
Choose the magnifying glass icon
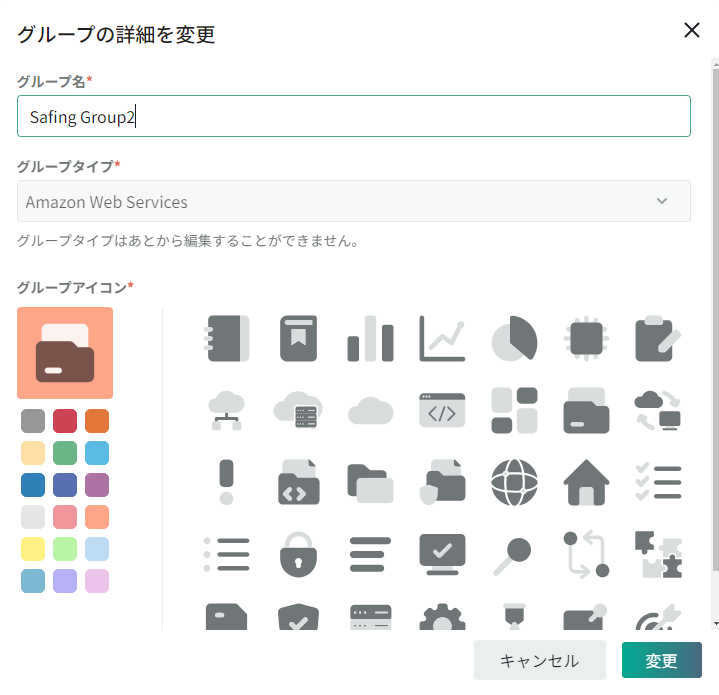coord(512,556)
